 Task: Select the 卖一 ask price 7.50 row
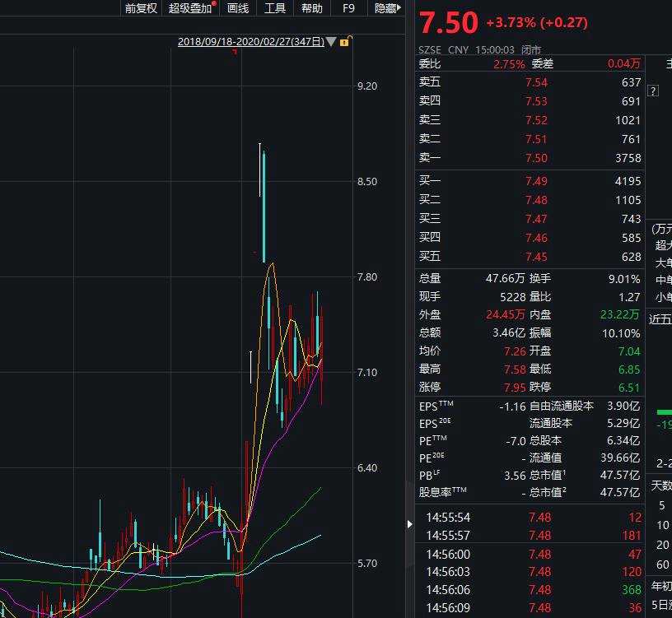tap(530, 158)
